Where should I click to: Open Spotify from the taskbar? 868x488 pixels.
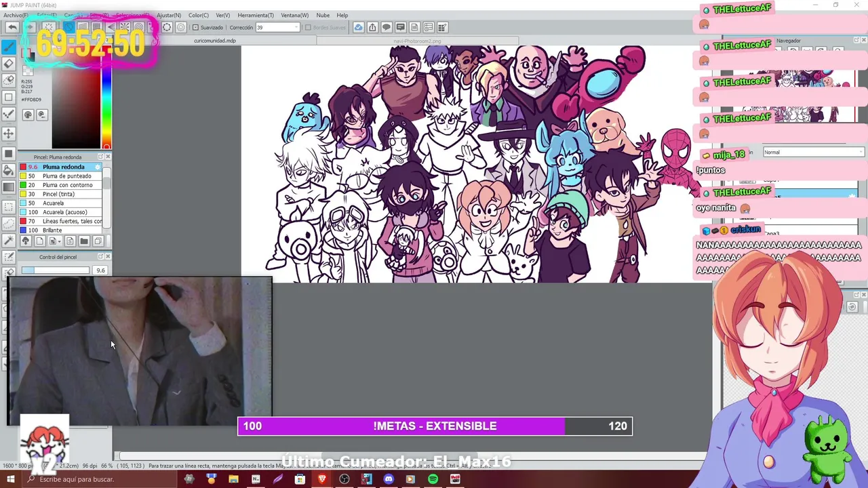[433, 479]
